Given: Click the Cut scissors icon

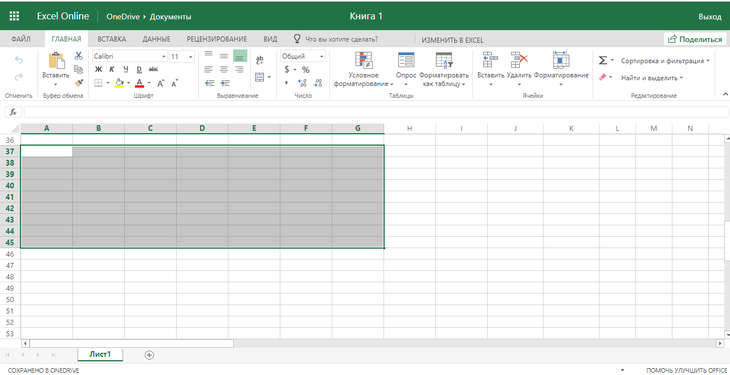Looking at the screenshot, I should pyautogui.click(x=78, y=56).
